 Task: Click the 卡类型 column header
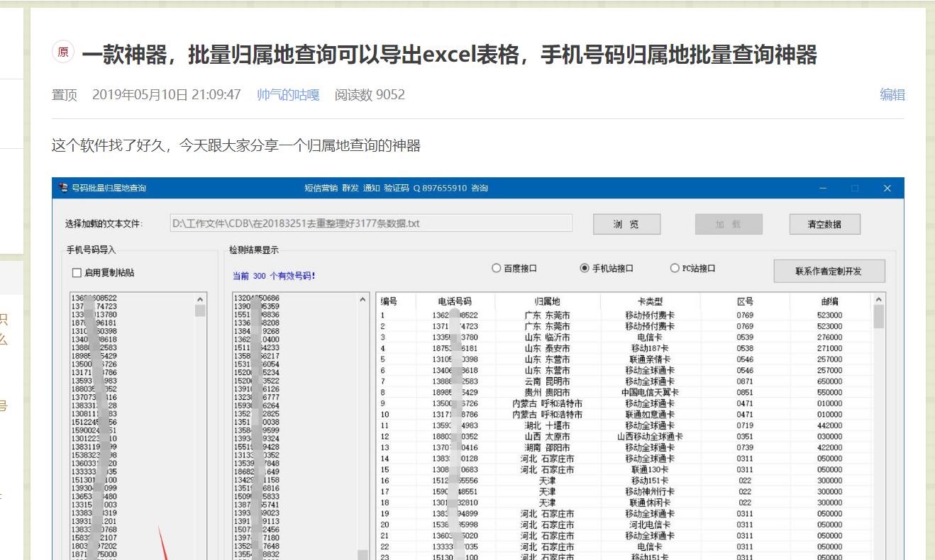650,301
